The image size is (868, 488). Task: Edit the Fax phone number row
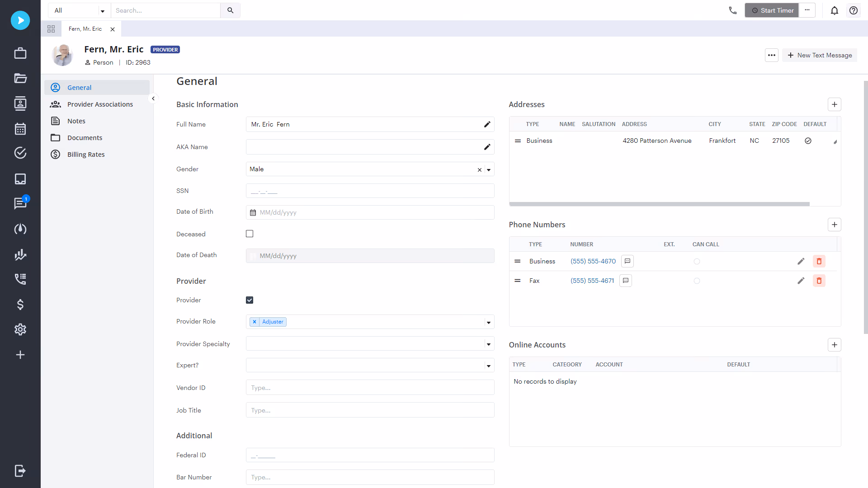(801, 281)
